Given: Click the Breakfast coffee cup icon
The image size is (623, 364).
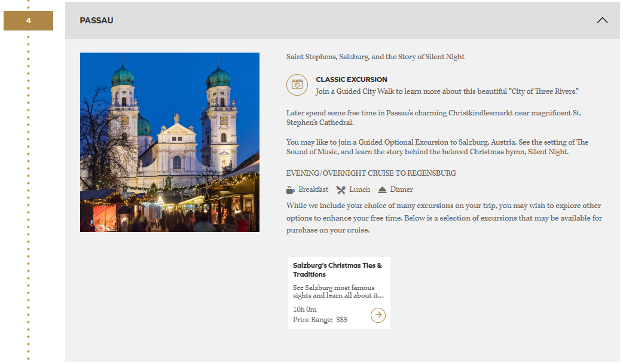Looking at the screenshot, I should tap(291, 189).
